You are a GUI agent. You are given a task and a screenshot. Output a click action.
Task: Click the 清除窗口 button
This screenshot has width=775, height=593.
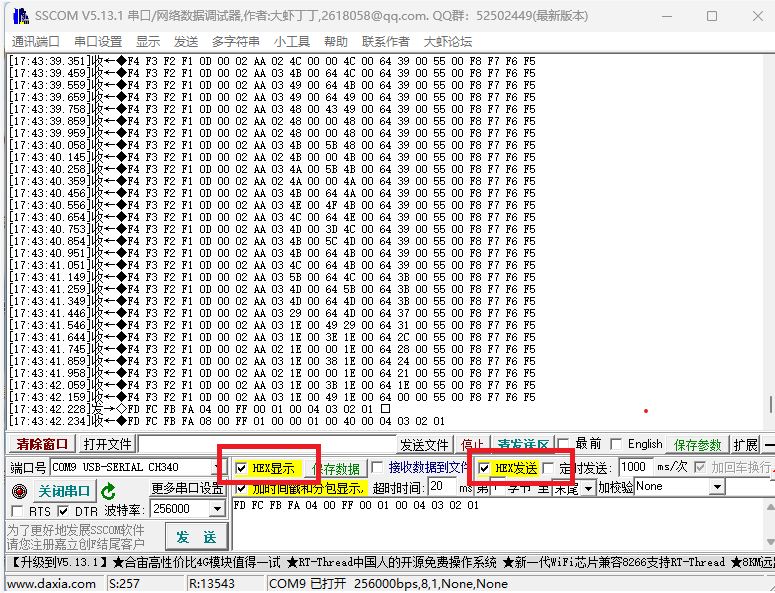[42, 444]
